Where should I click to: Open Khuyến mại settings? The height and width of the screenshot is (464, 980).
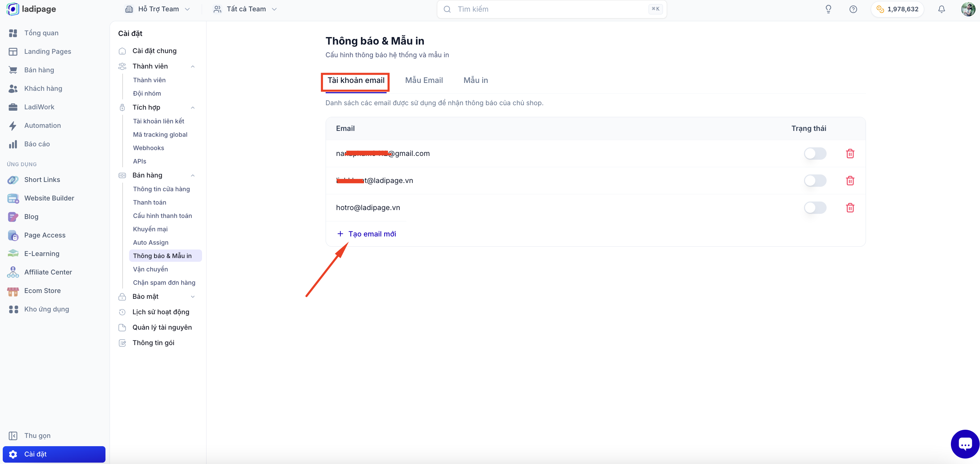pyautogui.click(x=150, y=229)
